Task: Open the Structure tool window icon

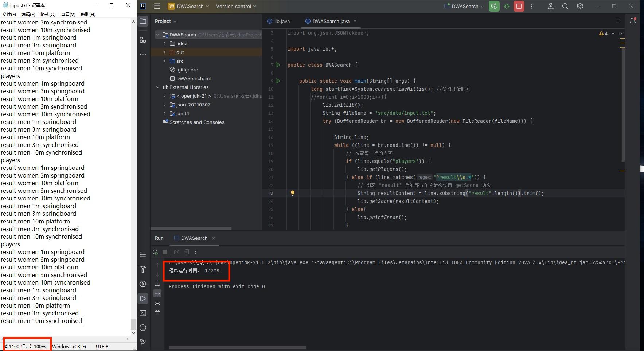Action: coord(143,40)
